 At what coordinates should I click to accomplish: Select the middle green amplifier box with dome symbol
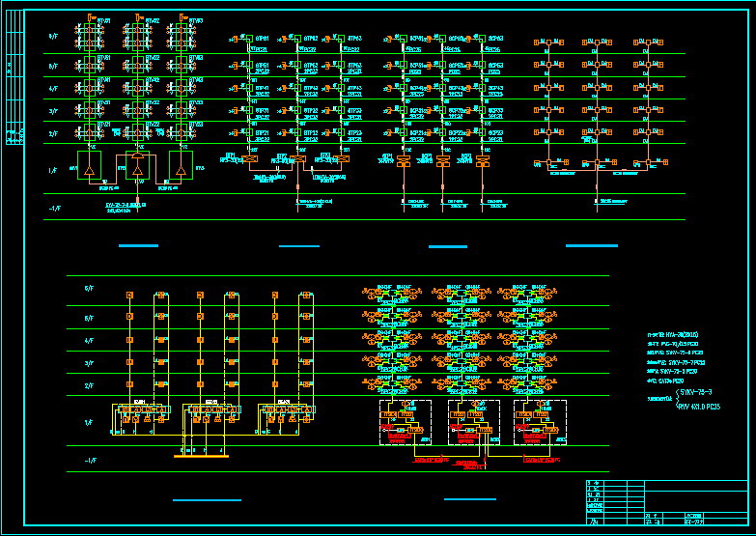(137, 165)
